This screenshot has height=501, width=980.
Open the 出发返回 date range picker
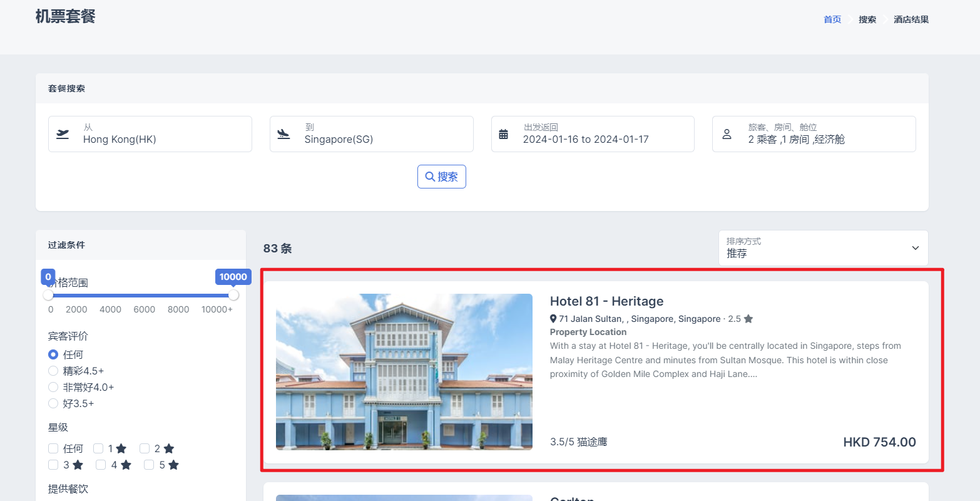coord(592,134)
